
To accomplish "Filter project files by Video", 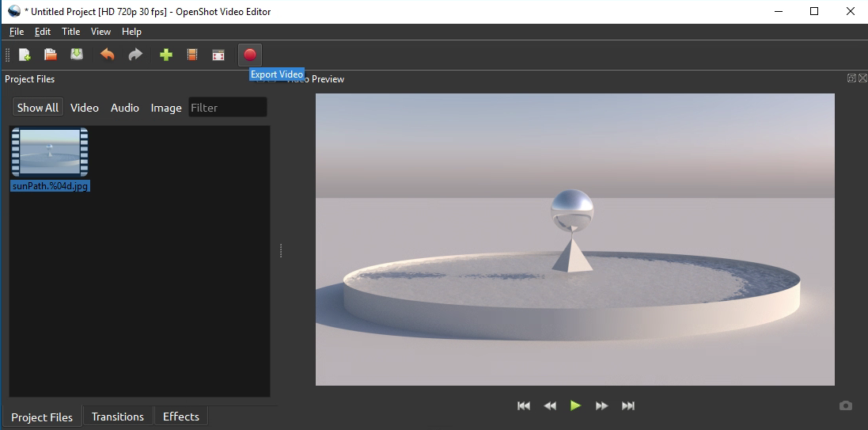I will click(x=85, y=108).
